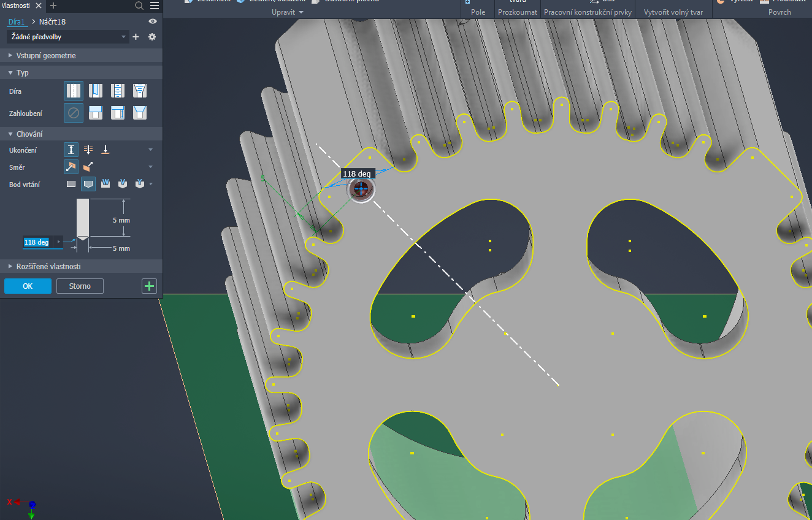Image resolution: width=812 pixels, height=520 pixels.
Task: Click the 118 deg angle input field
Action: [x=37, y=242]
